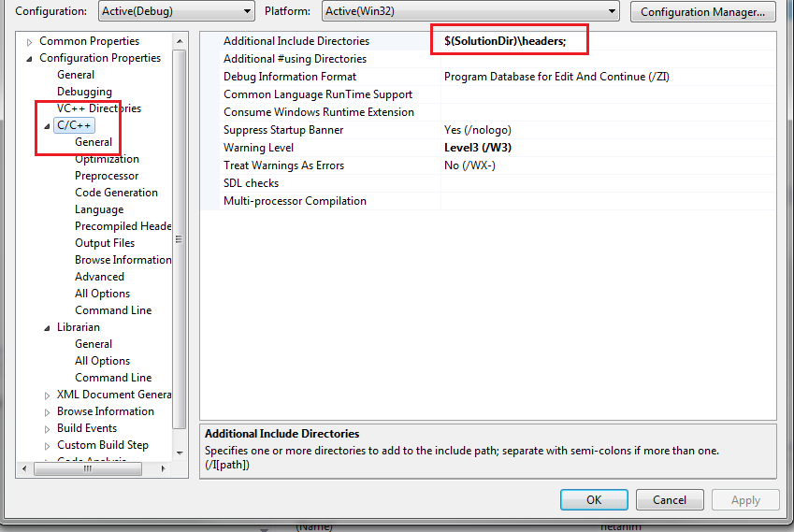
Task: Select the Optimization page
Action: pyautogui.click(x=107, y=159)
